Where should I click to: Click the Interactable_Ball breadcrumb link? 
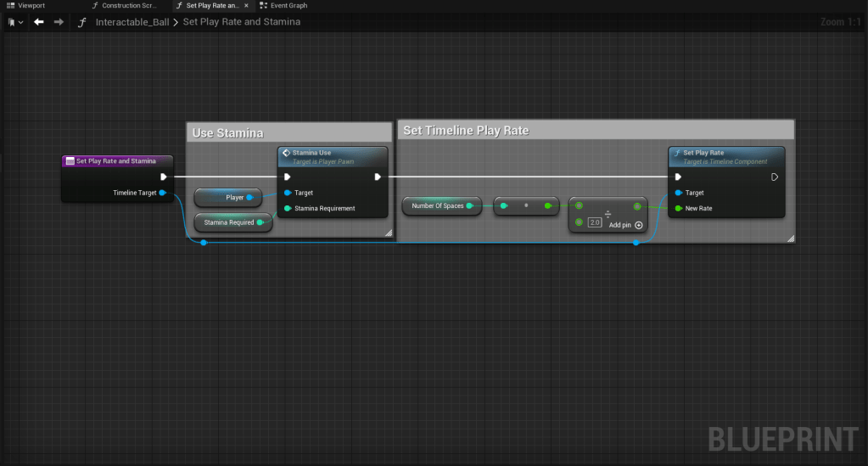[x=132, y=22]
